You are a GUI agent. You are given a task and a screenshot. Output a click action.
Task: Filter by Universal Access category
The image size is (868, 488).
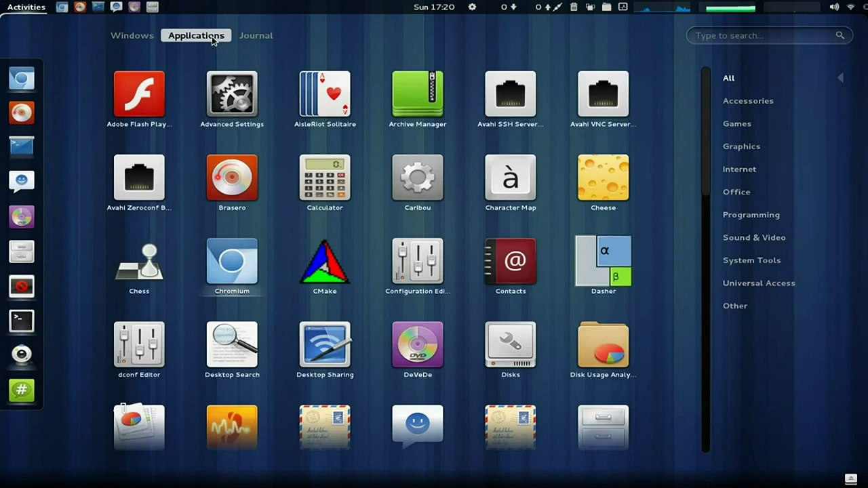click(x=759, y=283)
